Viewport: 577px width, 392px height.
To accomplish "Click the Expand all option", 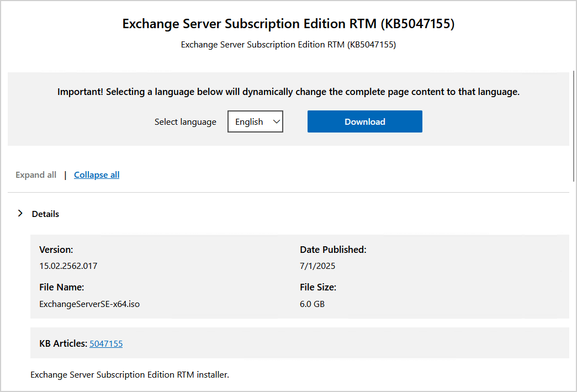I will (x=35, y=174).
